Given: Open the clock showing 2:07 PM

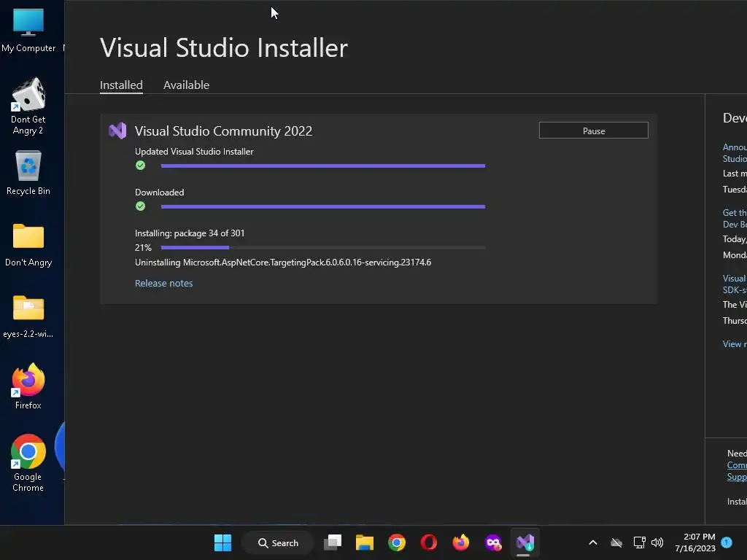Looking at the screenshot, I should 695,542.
